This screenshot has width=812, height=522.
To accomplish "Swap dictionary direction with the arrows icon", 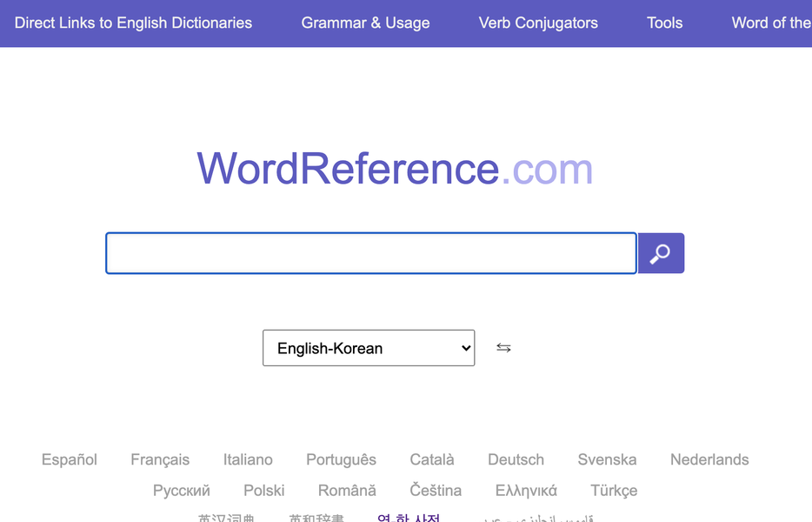I will coord(503,348).
